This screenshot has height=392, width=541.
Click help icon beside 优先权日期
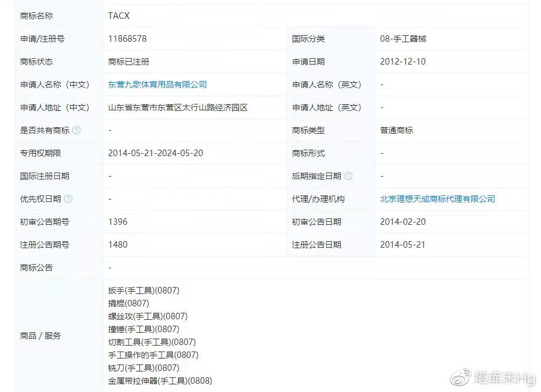point(68,199)
